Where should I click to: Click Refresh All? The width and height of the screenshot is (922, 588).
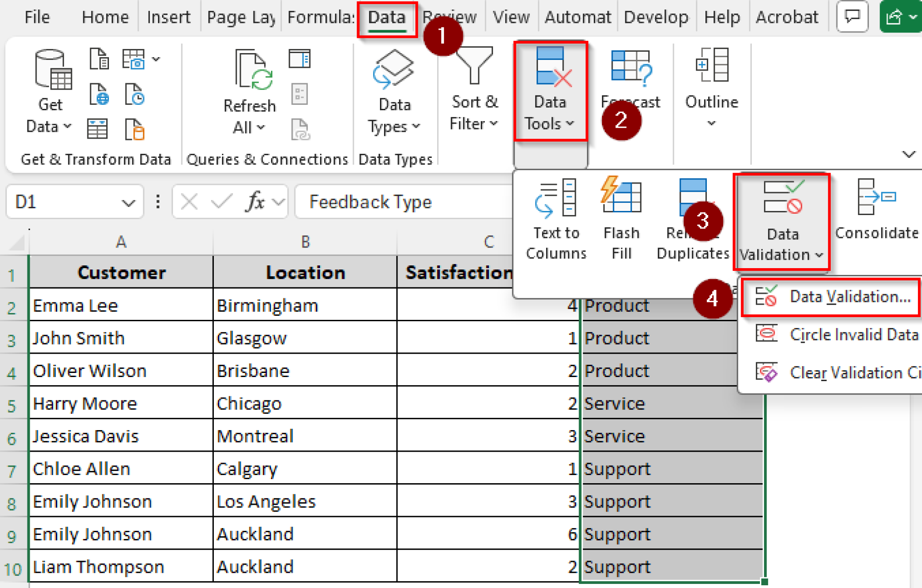coord(249,90)
